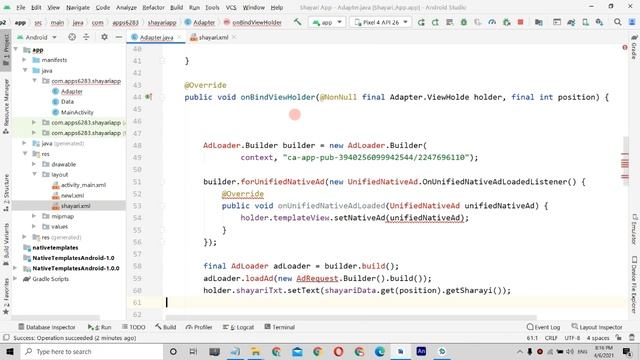Open the SDK Manager icon
The image size is (640, 360).
click(599, 22)
